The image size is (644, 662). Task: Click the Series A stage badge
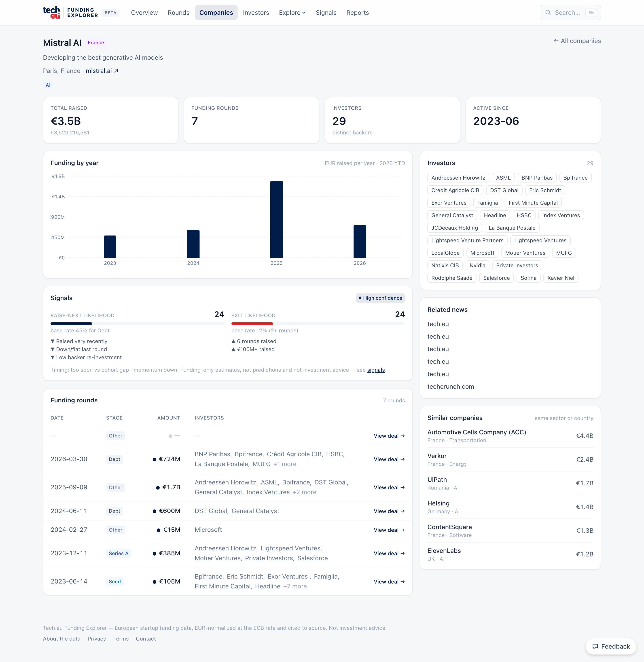click(x=118, y=553)
